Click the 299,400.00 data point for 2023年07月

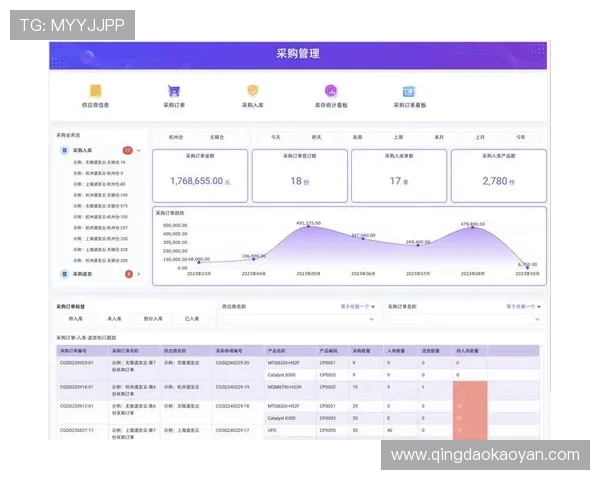click(x=418, y=245)
